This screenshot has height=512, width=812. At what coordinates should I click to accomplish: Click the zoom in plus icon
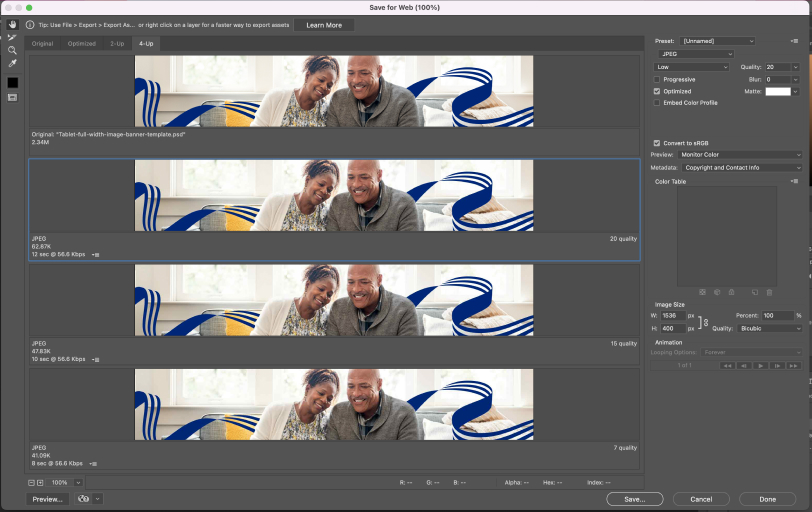click(x=40, y=482)
